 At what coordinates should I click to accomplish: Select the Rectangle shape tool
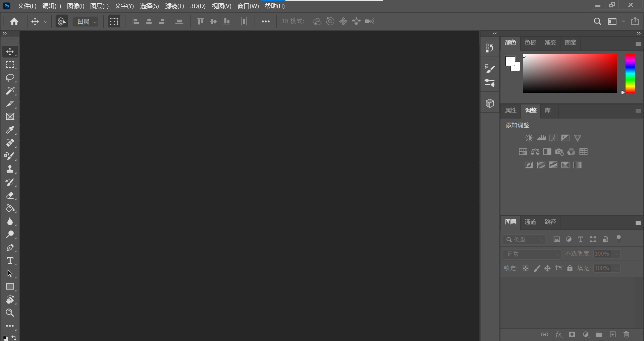[x=10, y=287]
